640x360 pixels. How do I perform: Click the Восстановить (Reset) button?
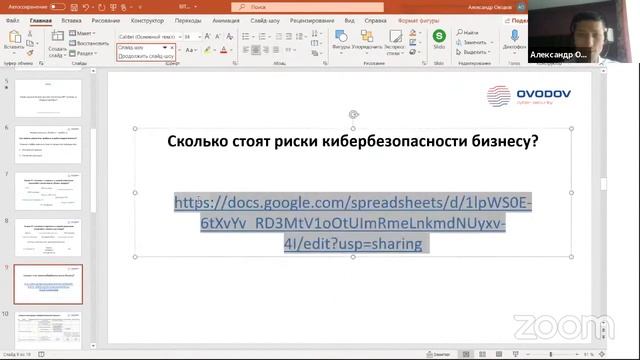(89, 43)
